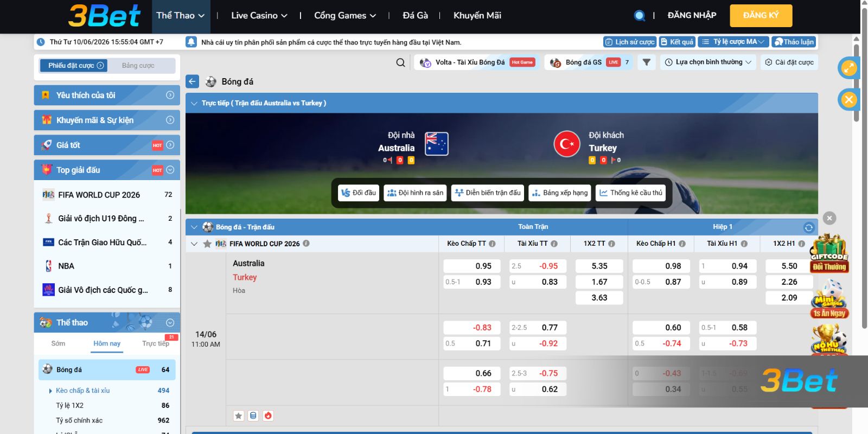Click Đội hình ra sân button
The image size is (868, 434).
[x=415, y=193]
